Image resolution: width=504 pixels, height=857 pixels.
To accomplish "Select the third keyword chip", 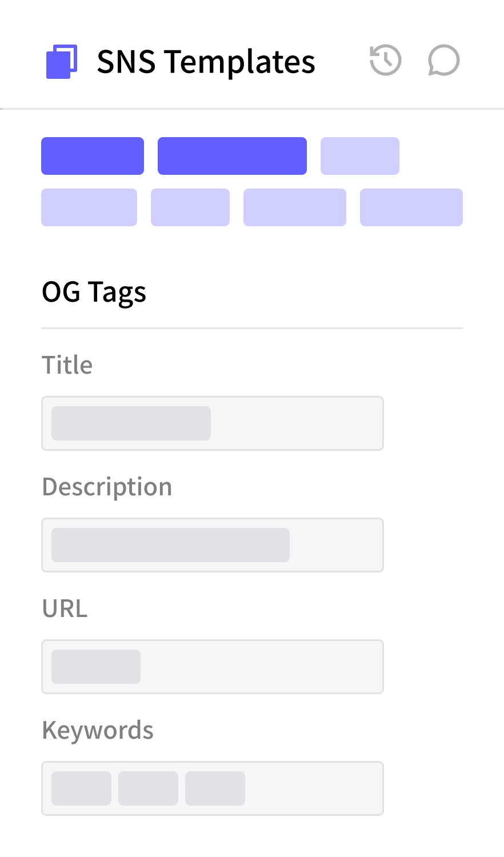I will tap(215, 788).
